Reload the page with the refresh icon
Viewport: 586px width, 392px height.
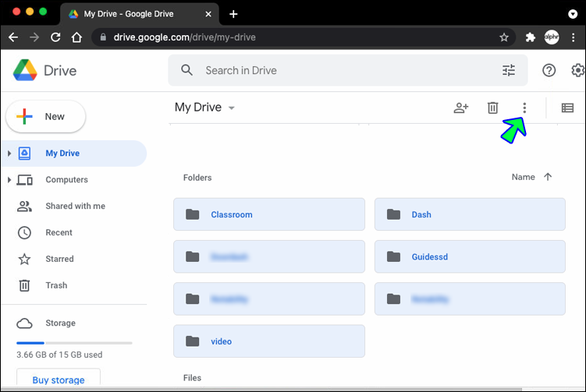tap(55, 37)
